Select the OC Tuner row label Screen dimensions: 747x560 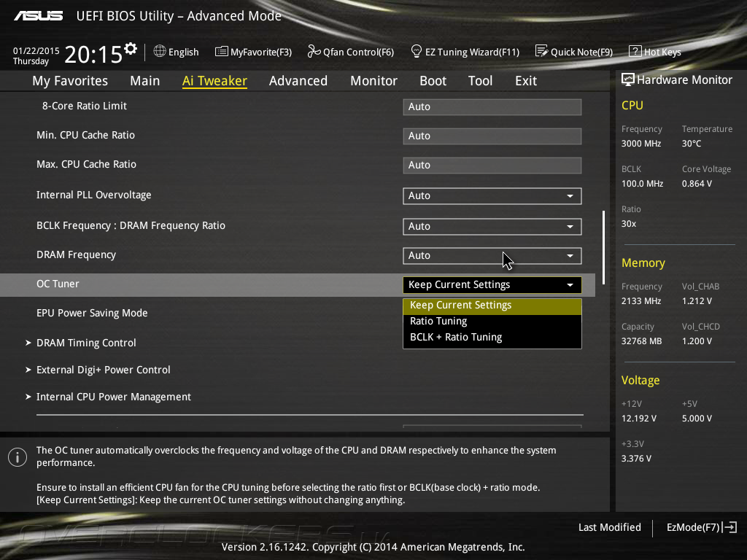coord(58,284)
